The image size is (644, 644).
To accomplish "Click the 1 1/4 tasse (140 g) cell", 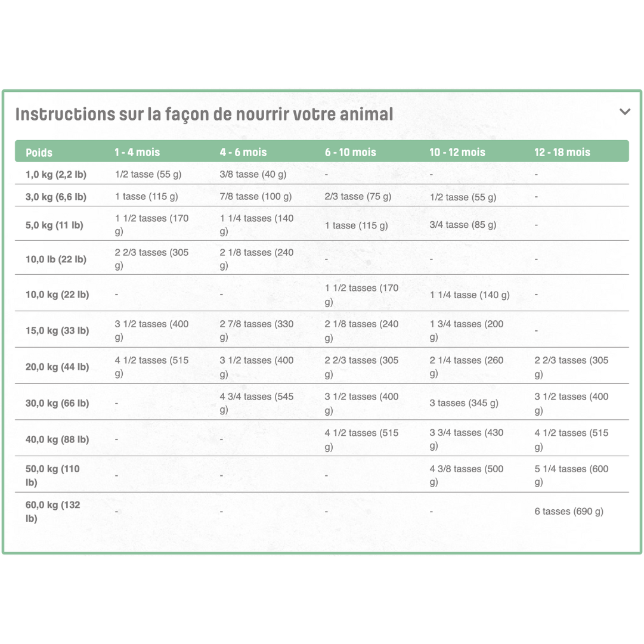I will click(469, 295).
